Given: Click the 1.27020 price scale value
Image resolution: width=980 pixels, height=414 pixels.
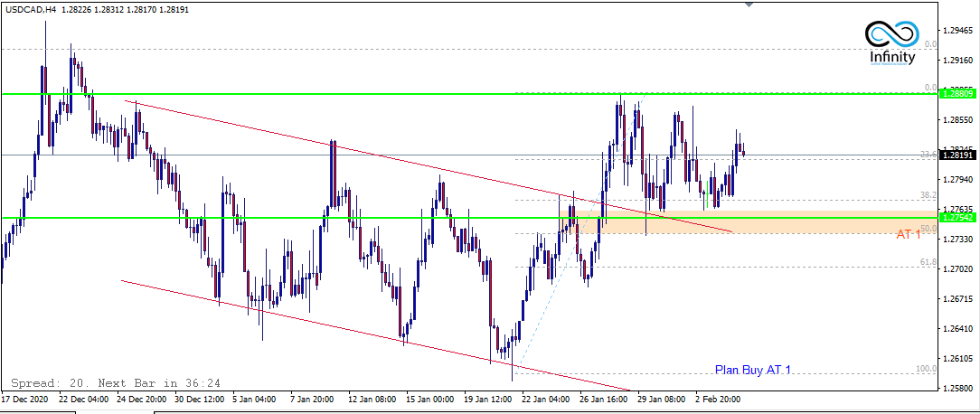Looking at the screenshot, I should coord(957,269).
